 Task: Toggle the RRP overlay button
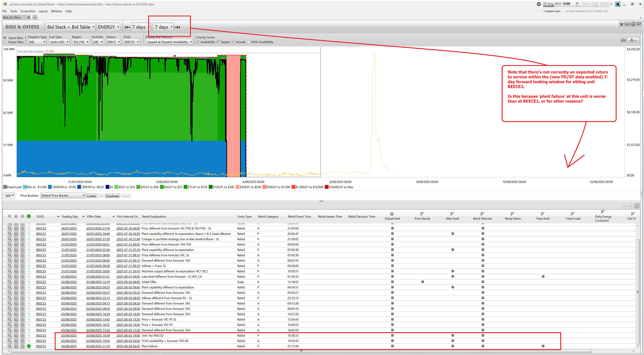click(10, 196)
